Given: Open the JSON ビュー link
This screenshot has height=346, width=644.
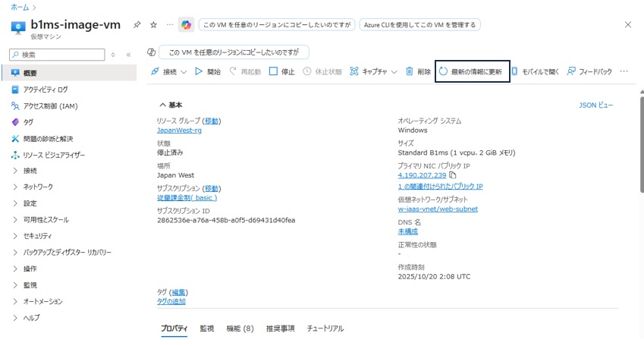Looking at the screenshot, I should click(x=595, y=105).
